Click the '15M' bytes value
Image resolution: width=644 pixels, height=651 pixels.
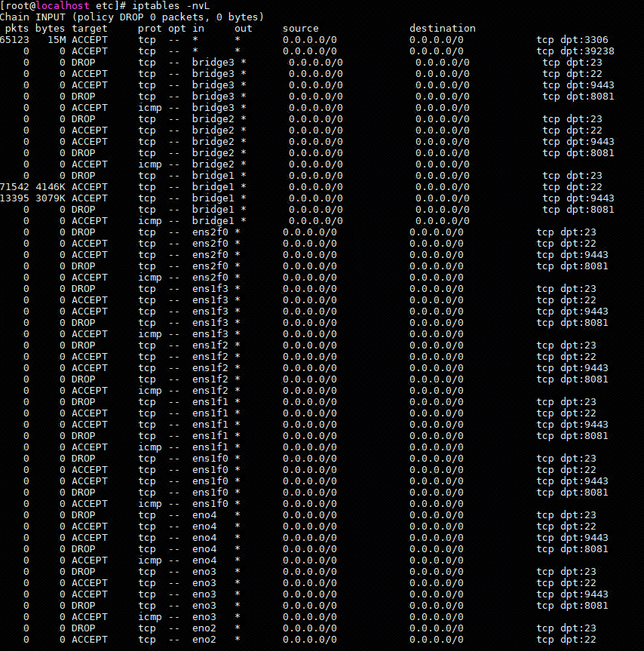[57, 40]
